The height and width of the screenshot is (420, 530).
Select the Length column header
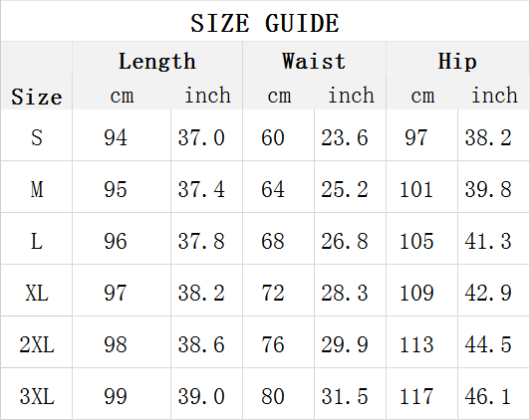157,61
